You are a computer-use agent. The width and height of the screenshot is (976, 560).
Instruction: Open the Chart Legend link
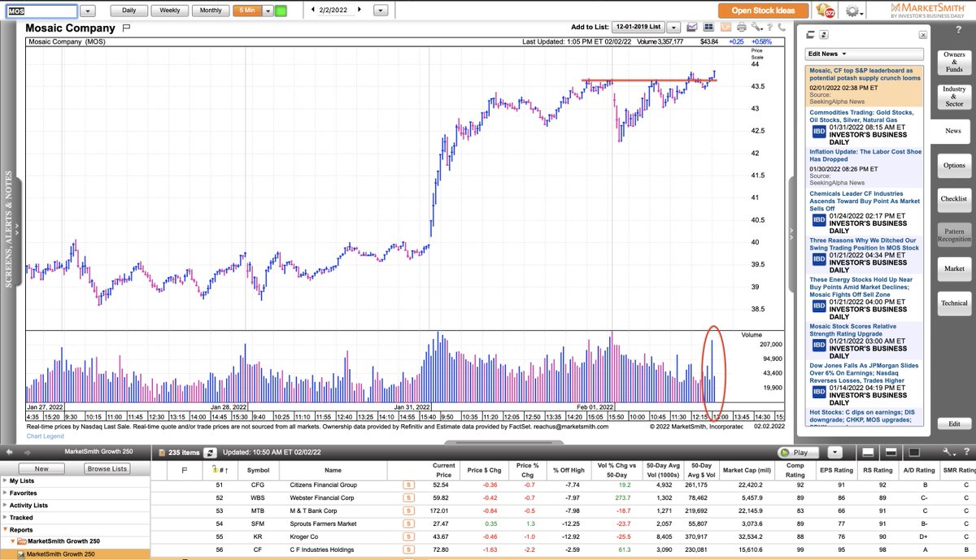pos(46,436)
